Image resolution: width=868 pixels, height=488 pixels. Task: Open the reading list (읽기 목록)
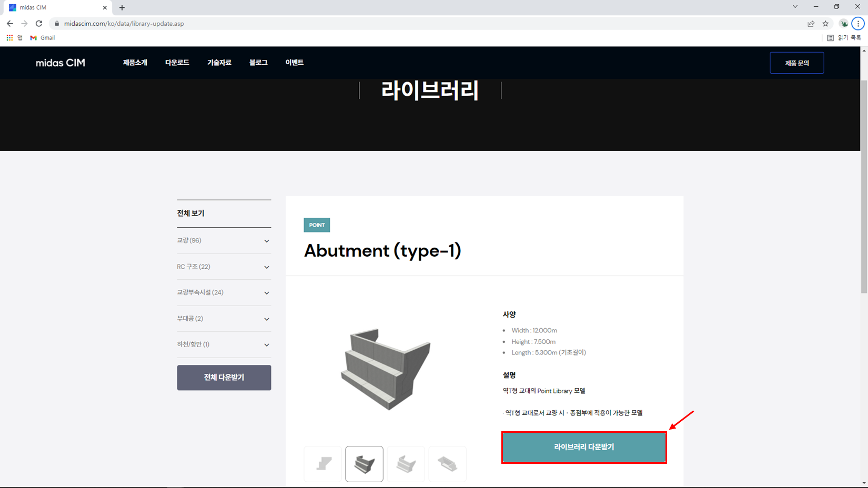(844, 38)
